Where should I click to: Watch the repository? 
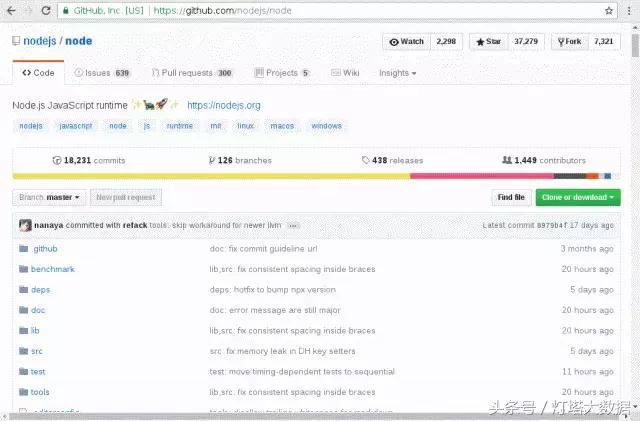(x=407, y=42)
